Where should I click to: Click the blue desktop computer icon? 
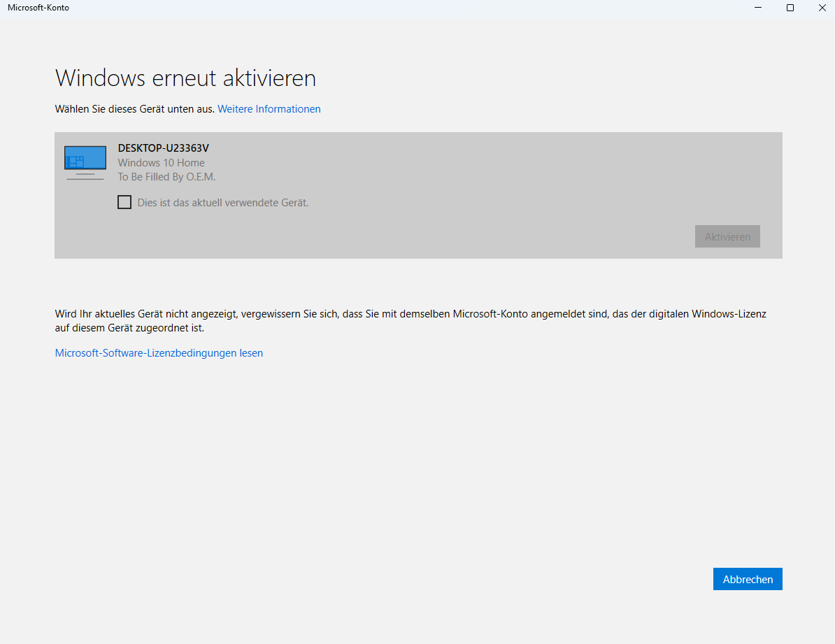85,162
